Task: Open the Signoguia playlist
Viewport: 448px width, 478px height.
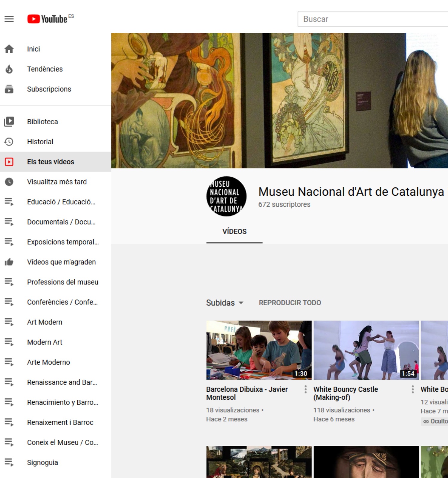Action: [x=56, y=462]
